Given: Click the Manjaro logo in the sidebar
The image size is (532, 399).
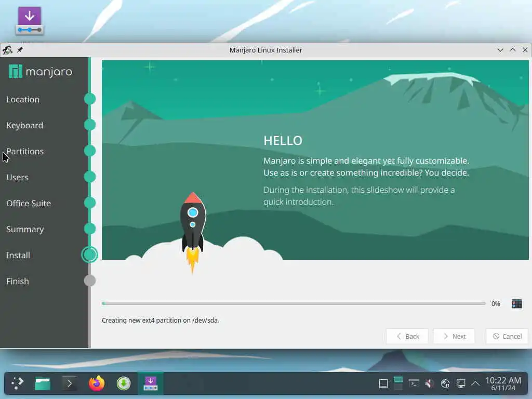Looking at the screenshot, I should (x=41, y=72).
